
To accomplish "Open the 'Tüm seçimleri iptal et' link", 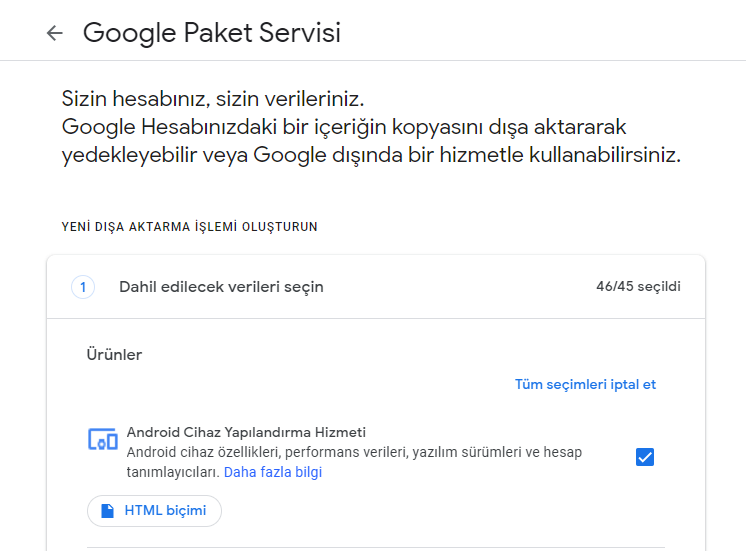I will coord(585,384).
